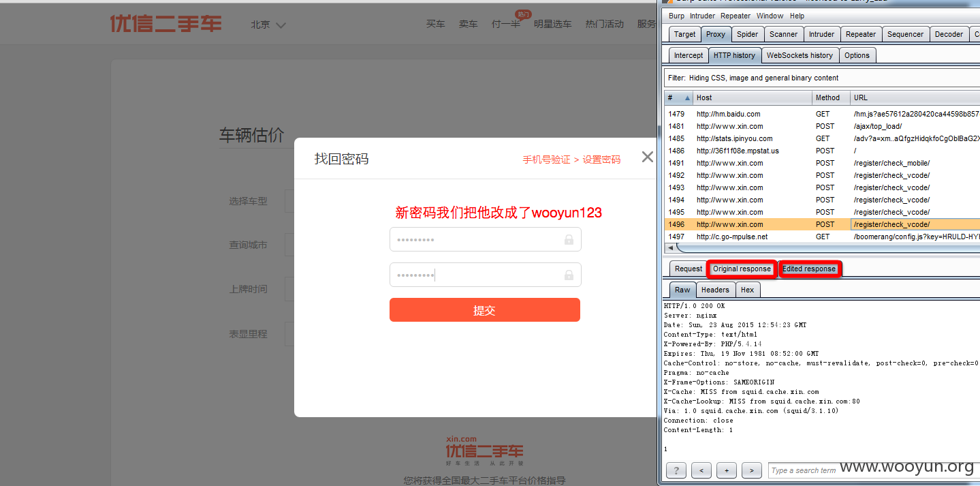Sort by the Host column header
Viewport: 980px width, 486px height.
coord(752,98)
